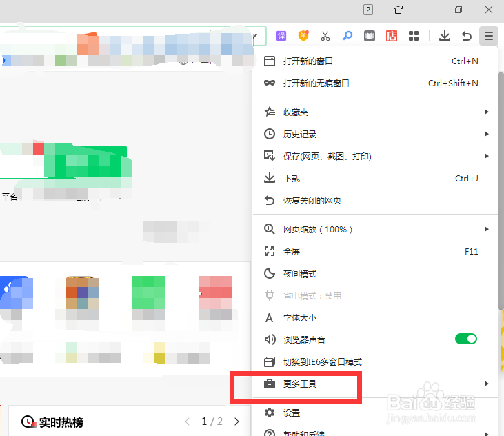Open the blue pixelated site thumbnail
This screenshot has height=436, width=504.
coord(17,293)
